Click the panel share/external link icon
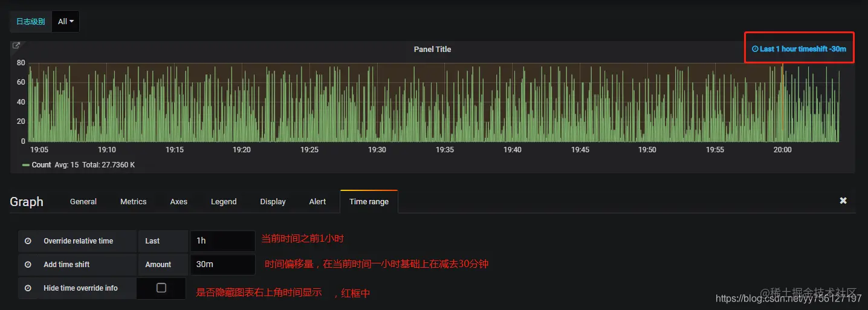 coord(16,45)
